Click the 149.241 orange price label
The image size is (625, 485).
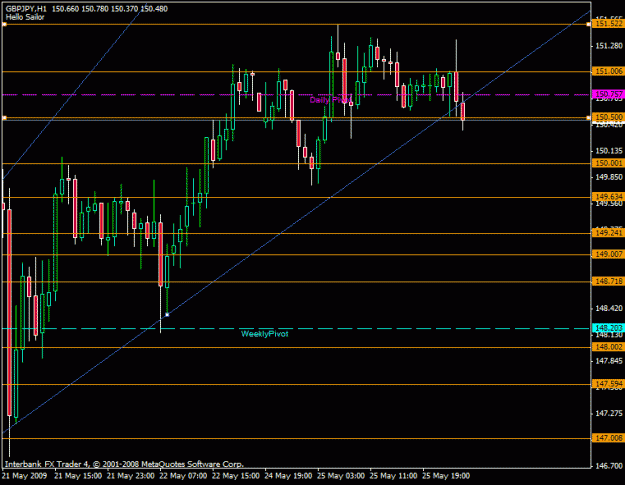[x=608, y=233]
